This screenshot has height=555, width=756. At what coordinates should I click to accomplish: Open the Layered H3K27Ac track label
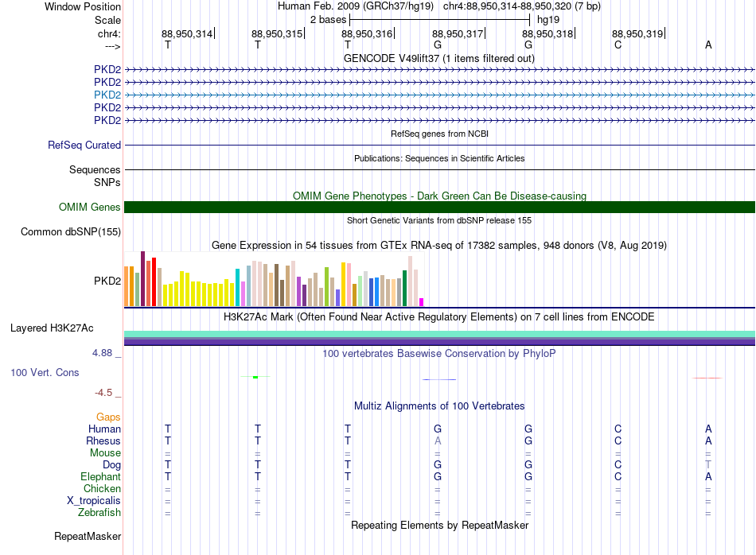[52, 328]
